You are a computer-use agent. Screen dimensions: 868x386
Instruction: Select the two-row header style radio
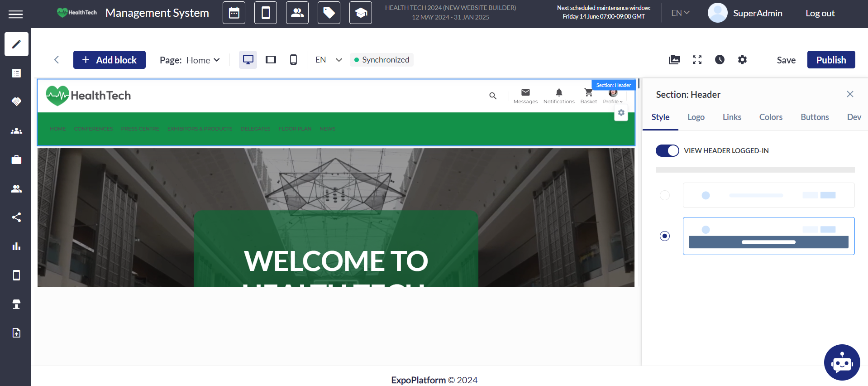point(664,236)
